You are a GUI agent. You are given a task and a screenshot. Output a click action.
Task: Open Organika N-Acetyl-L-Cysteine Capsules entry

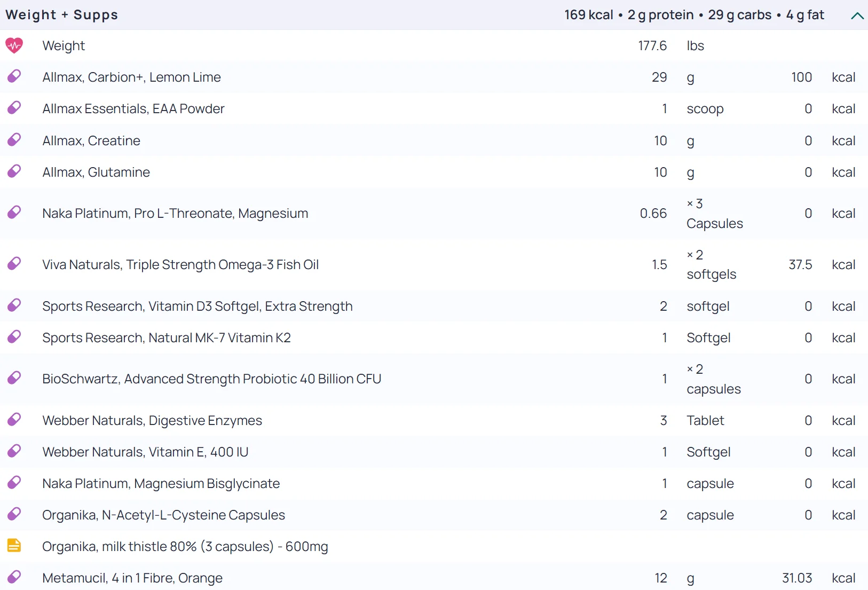[164, 515]
